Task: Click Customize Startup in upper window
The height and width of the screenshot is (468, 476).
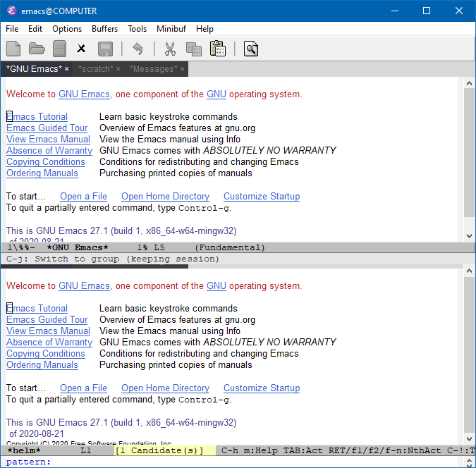Action: pyautogui.click(x=262, y=197)
